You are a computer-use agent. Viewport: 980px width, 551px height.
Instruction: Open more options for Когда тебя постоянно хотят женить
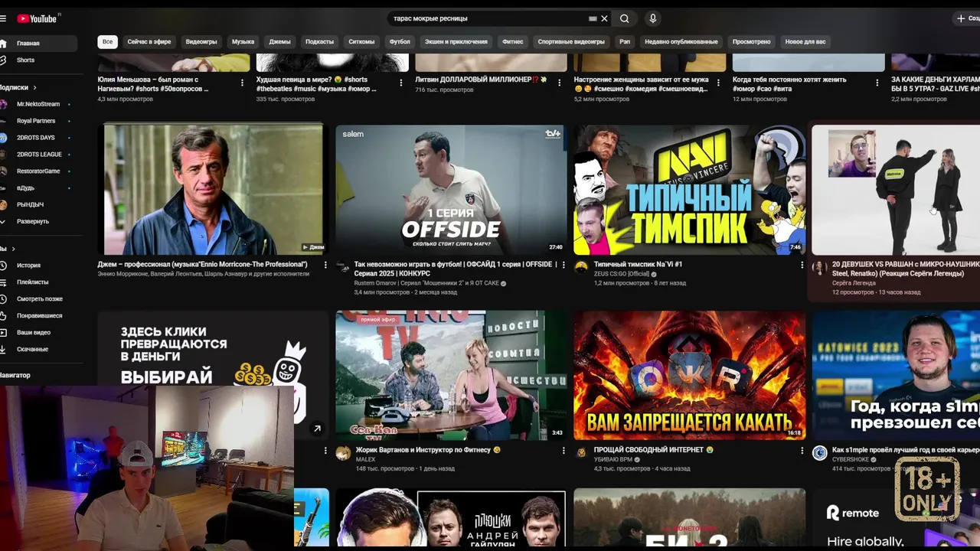click(x=877, y=83)
